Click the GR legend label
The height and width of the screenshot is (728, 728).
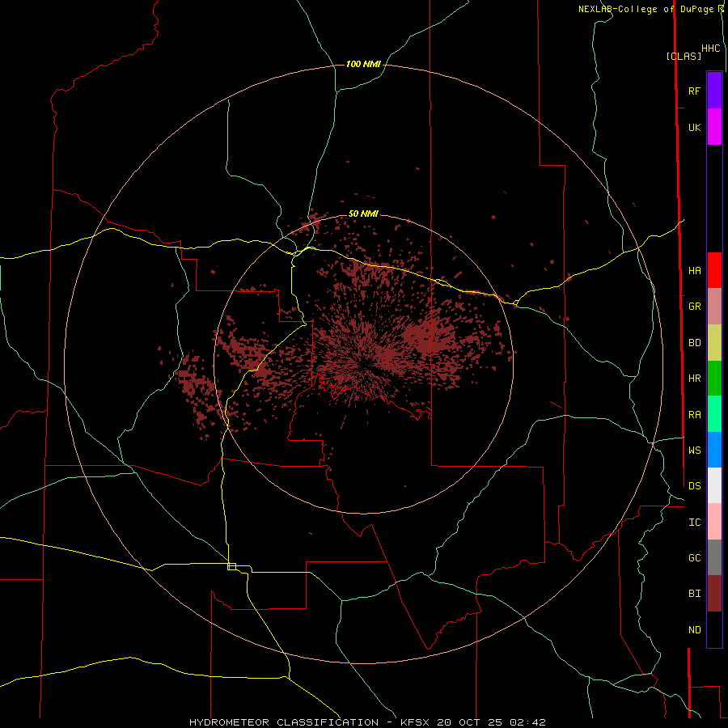(x=694, y=307)
